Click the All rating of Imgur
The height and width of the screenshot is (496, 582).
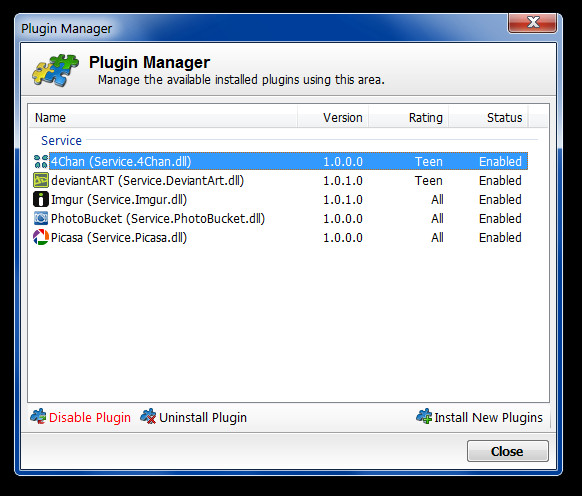coord(437,199)
